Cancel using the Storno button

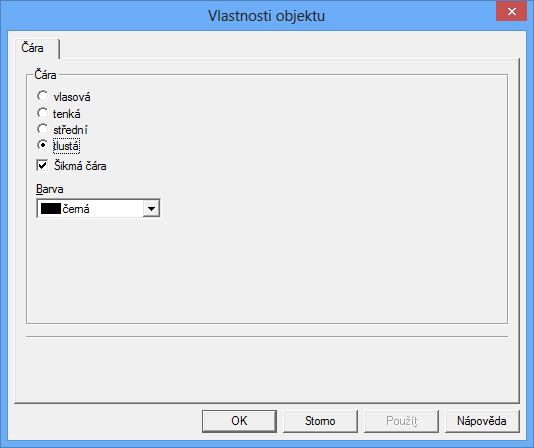(x=320, y=421)
